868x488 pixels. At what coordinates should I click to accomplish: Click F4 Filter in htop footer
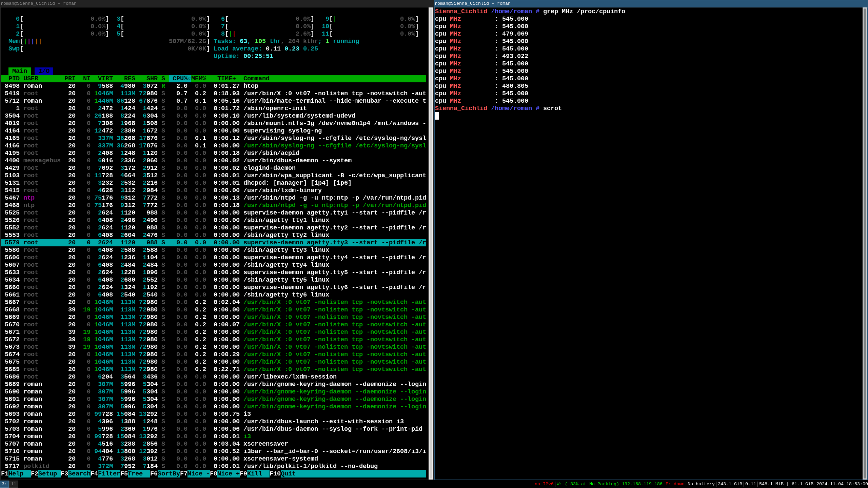coord(105,474)
